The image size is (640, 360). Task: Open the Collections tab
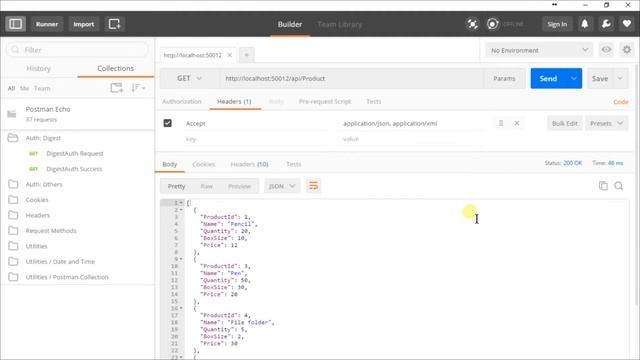click(x=116, y=68)
